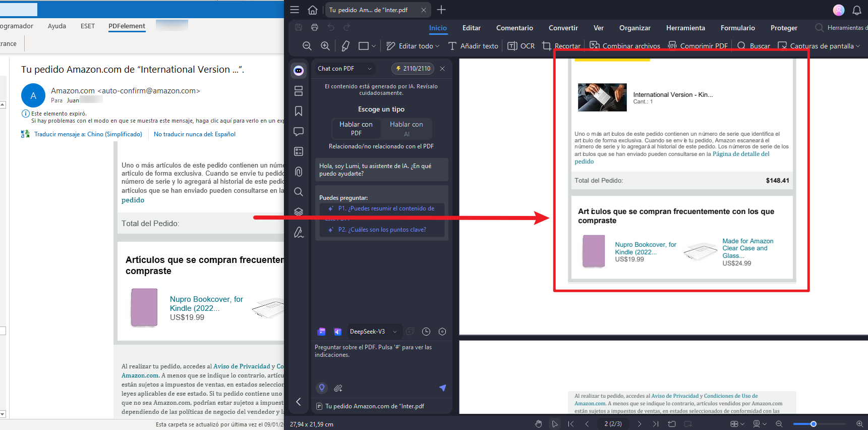Open the chat history clock icon
Viewport: 868px width, 430px height.
[x=426, y=332]
